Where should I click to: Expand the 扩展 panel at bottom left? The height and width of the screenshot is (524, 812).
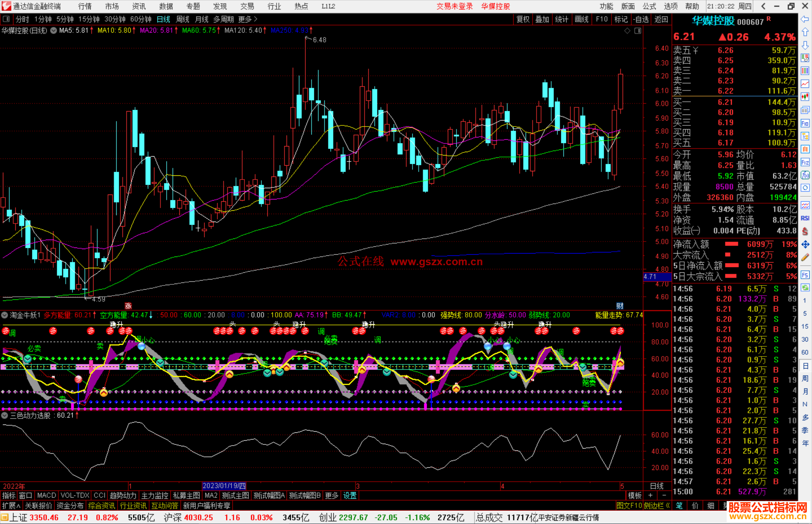pos(11,506)
